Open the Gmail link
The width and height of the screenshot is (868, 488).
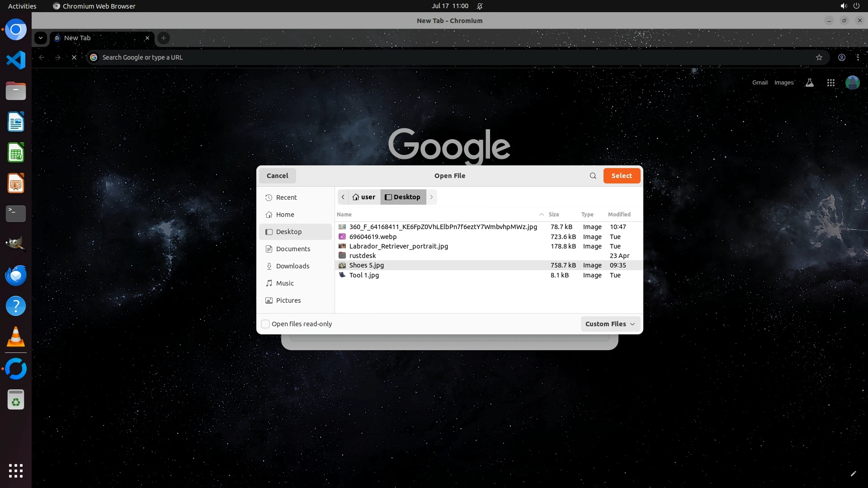tap(759, 83)
